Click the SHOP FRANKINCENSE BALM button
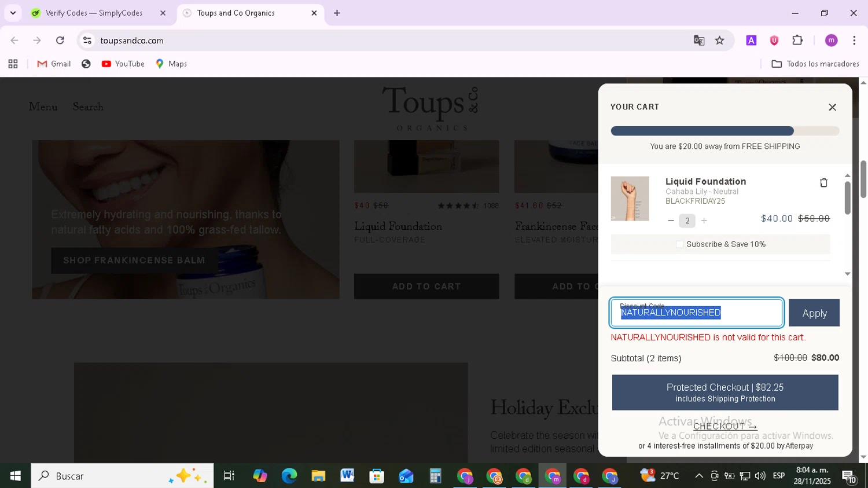The height and width of the screenshot is (488, 868). pos(134,260)
